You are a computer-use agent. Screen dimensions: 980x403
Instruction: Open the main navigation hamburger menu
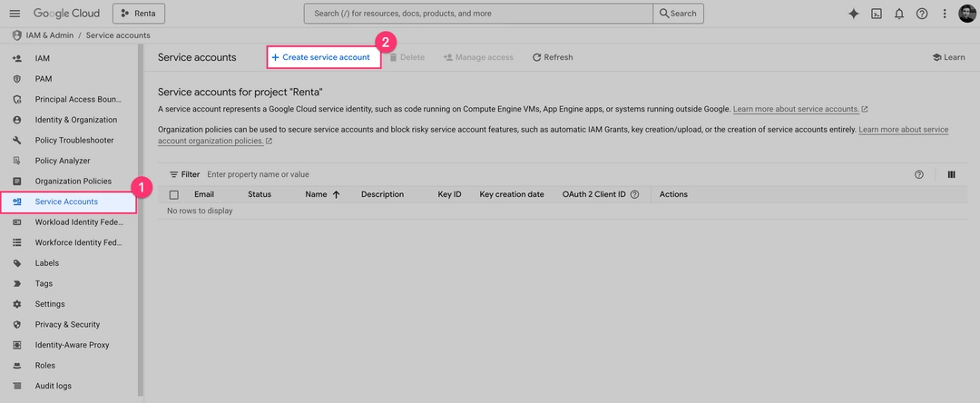click(15, 14)
